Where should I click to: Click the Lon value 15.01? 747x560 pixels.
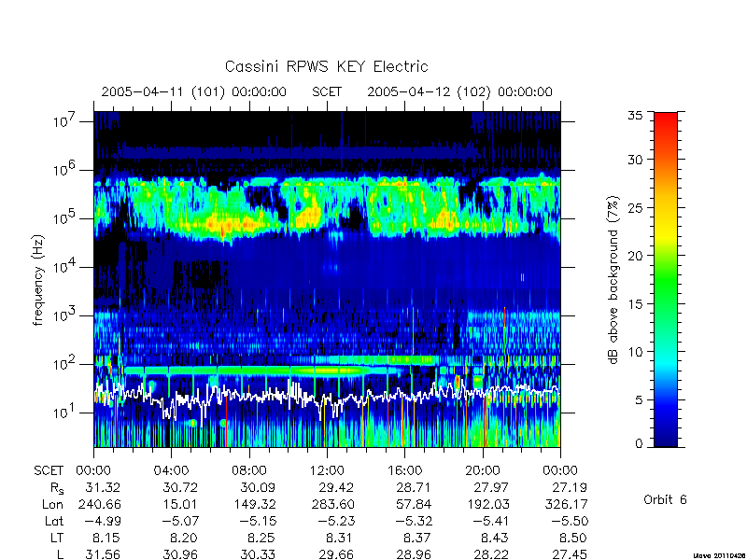coord(180,504)
